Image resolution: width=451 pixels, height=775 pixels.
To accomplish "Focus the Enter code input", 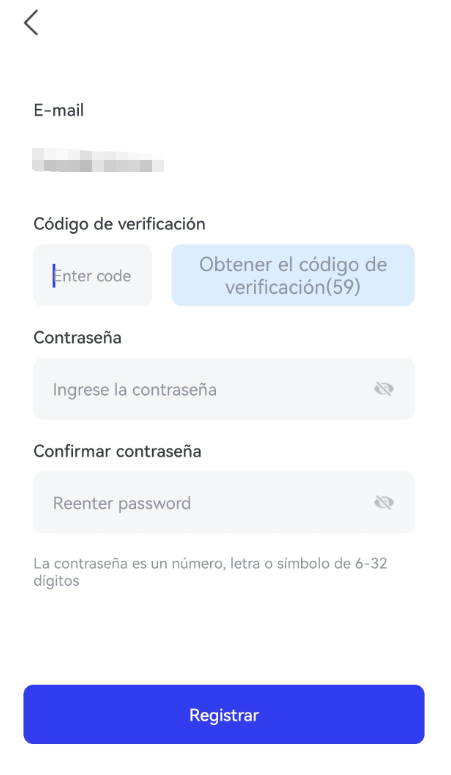I will click(92, 275).
